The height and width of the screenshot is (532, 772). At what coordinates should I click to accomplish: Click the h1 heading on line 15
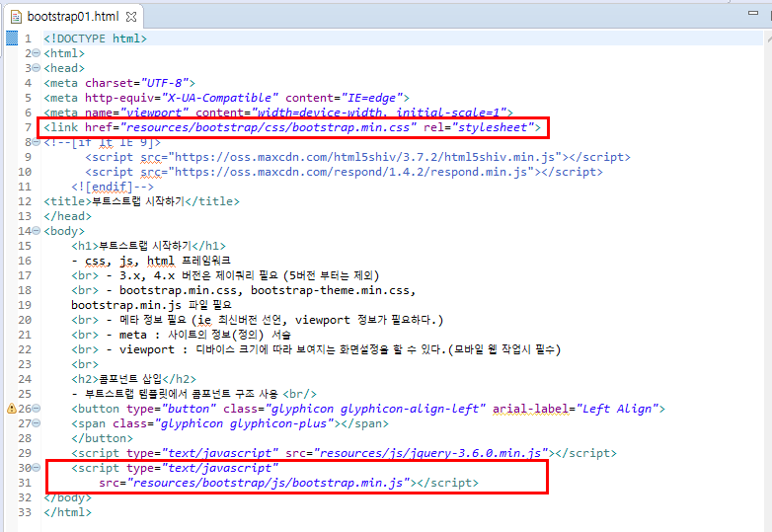(149, 246)
